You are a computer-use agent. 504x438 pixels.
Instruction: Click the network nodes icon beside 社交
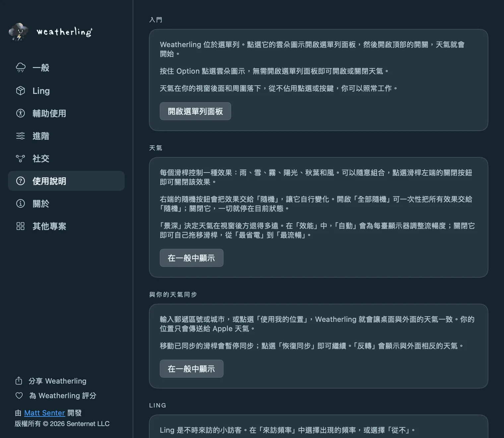[21, 159]
